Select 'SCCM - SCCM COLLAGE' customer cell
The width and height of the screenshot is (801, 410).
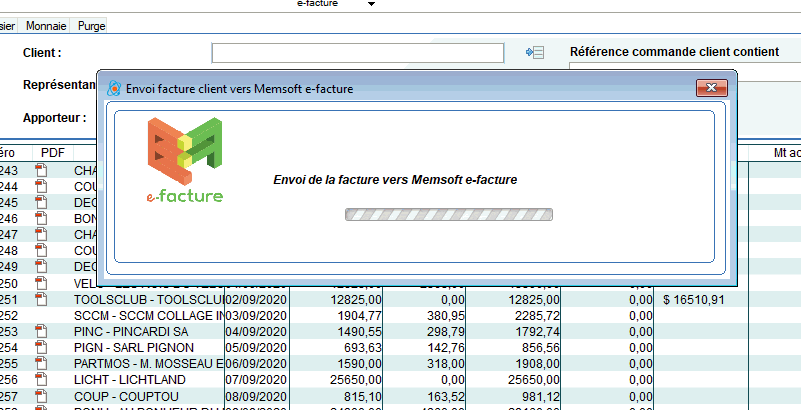(149, 316)
